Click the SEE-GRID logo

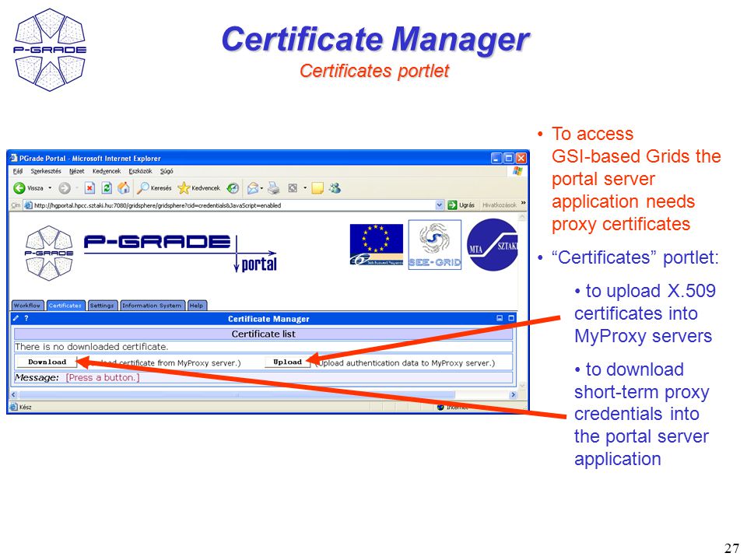(x=434, y=245)
